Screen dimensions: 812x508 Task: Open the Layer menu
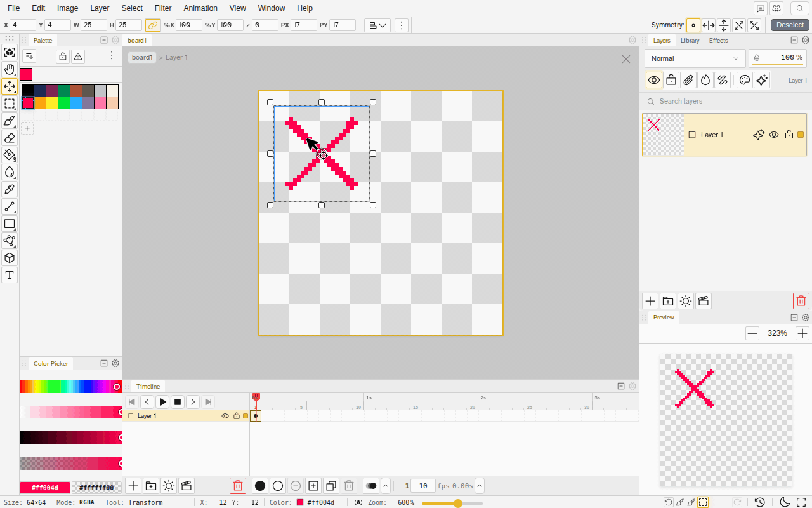[100, 8]
